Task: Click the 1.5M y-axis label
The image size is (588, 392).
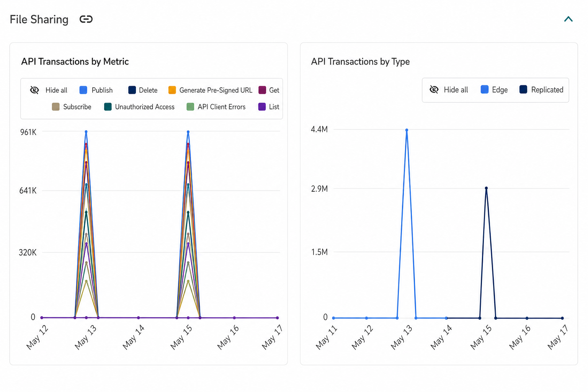Action: (x=319, y=252)
